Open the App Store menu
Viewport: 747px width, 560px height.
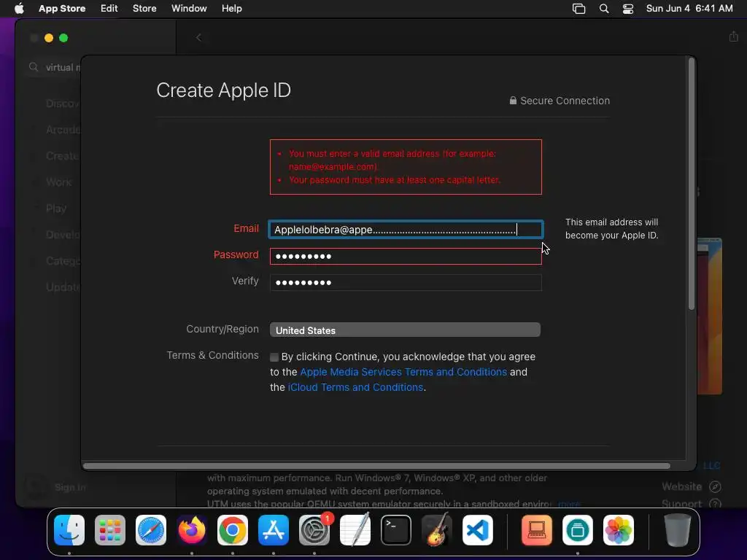62,8
